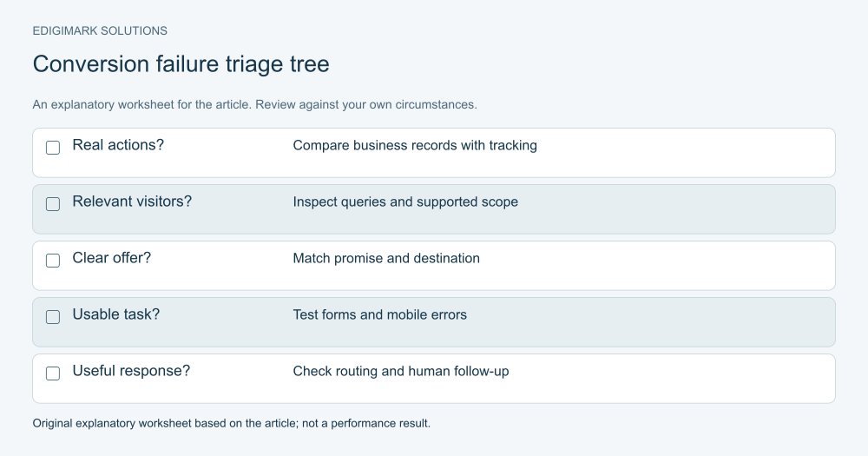The image size is (868, 456).
Task: Enable the 'Useful response?' checkbox
Action: point(53,373)
